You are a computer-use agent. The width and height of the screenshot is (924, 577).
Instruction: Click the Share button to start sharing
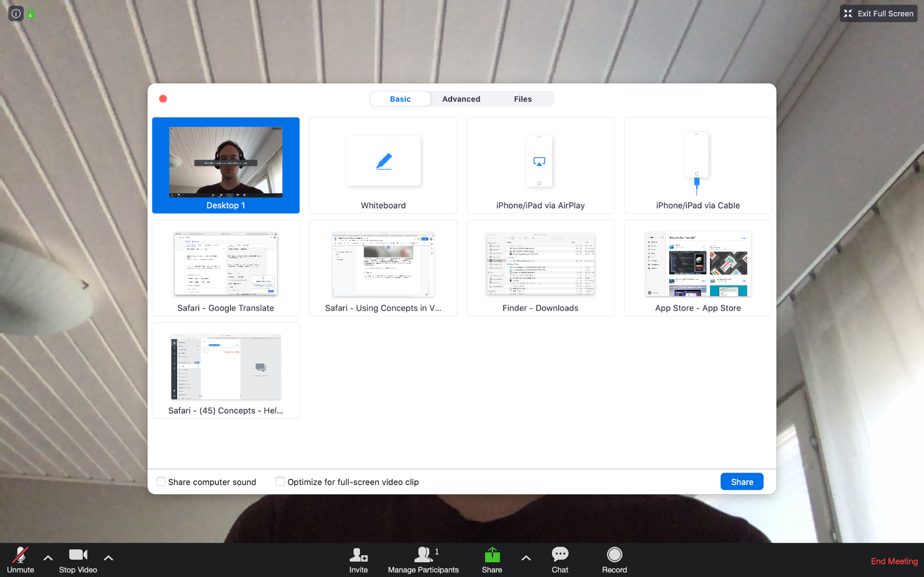coord(742,481)
